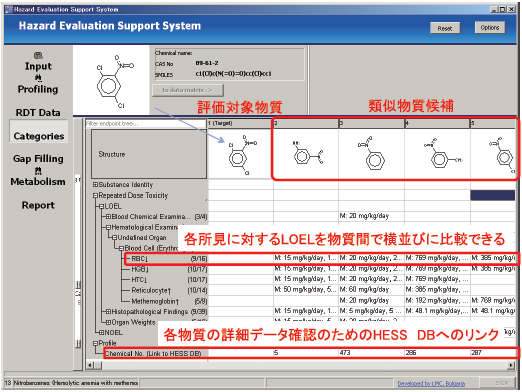
Task: Collapse the Profile tree node
Action: tap(95, 343)
